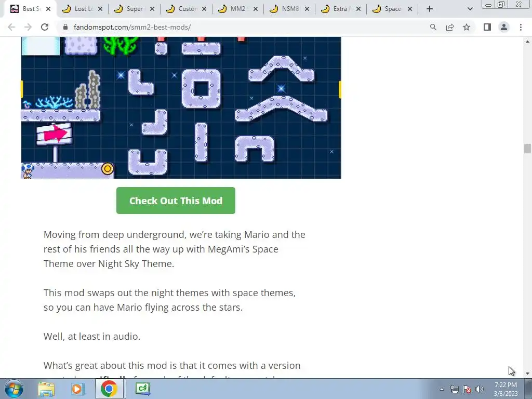Go back to previous page
Image resolution: width=532 pixels, height=399 pixels.
coord(11,27)
